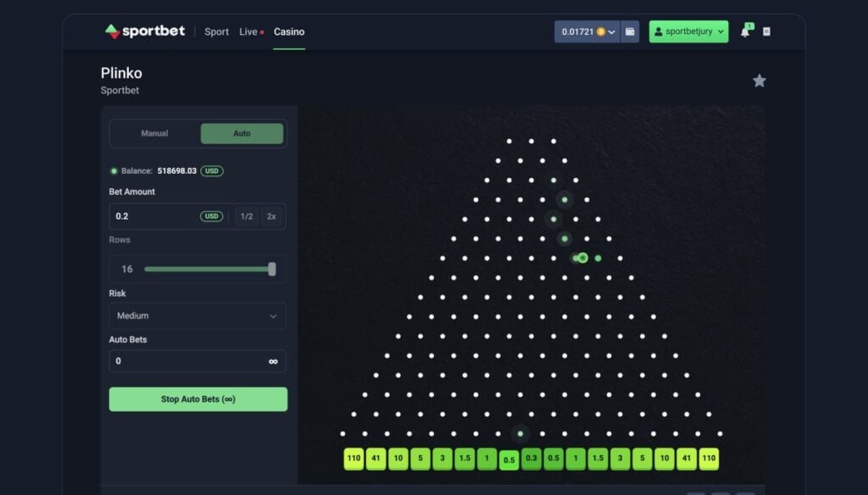Click the Sportbet logo
The height and width of the screenshot is (495, 868).
[145, 31]
